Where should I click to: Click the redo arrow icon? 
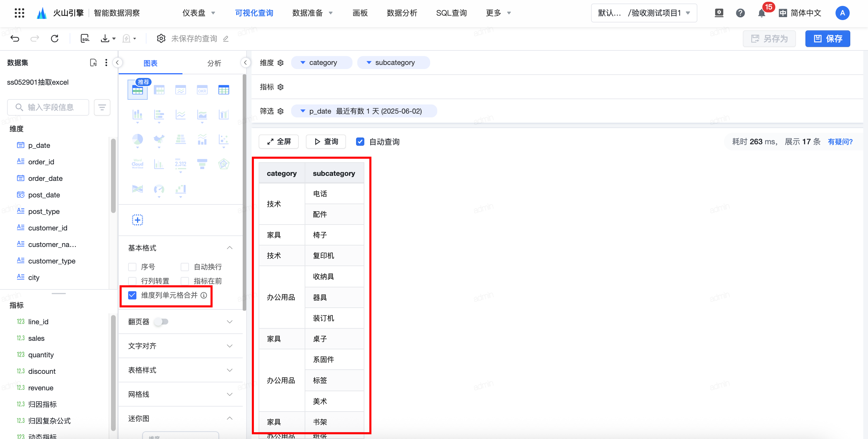[x=35, y=39]
